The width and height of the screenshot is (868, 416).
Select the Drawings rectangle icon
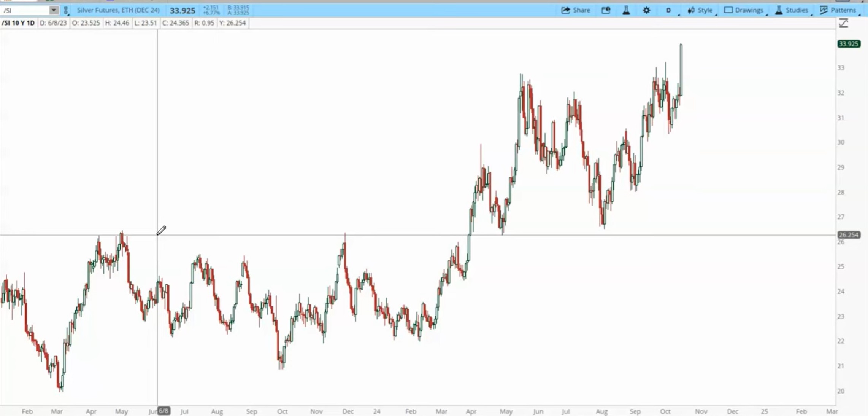tap(728, 10)
